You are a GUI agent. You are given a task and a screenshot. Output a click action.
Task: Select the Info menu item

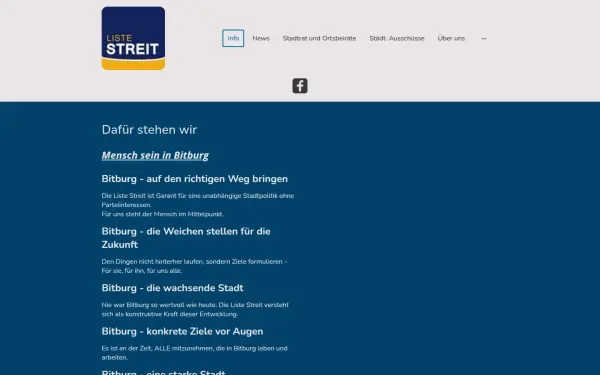[233, 38]
